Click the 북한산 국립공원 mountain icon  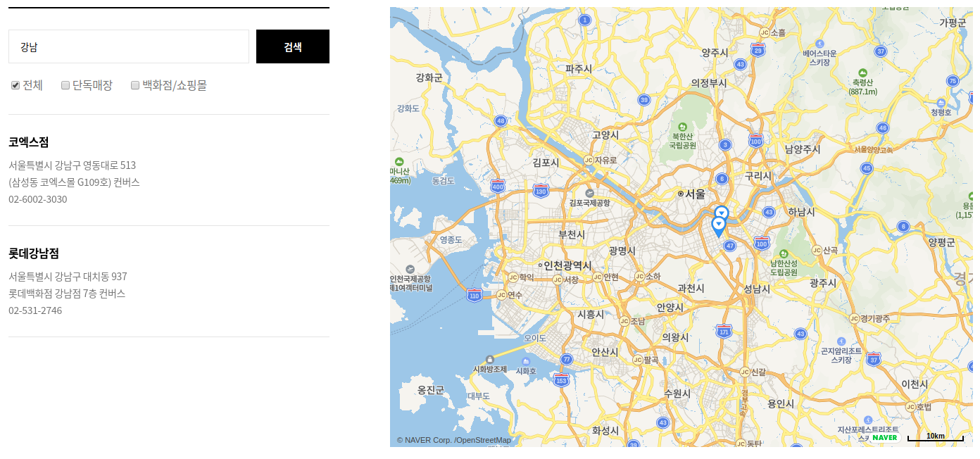pos(681,127)
